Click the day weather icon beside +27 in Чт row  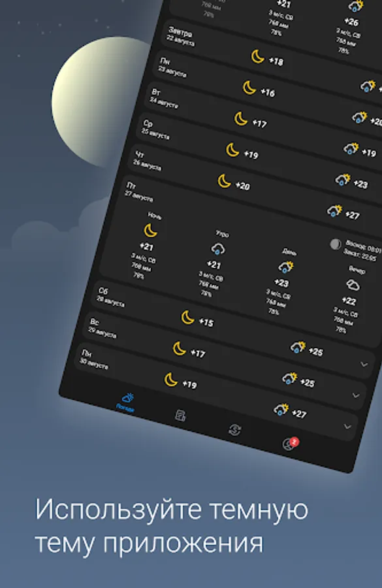coord(334,211)
